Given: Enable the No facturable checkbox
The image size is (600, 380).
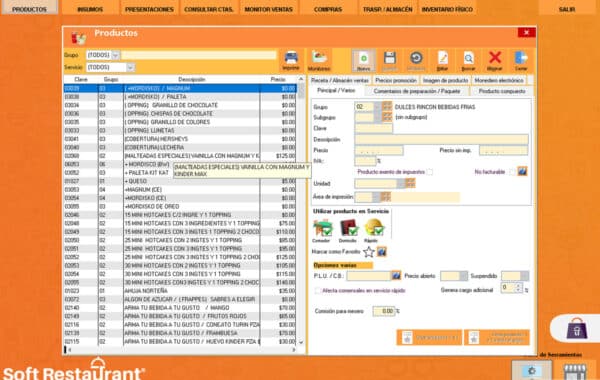Looking at the screenshot, I should 512,172.
